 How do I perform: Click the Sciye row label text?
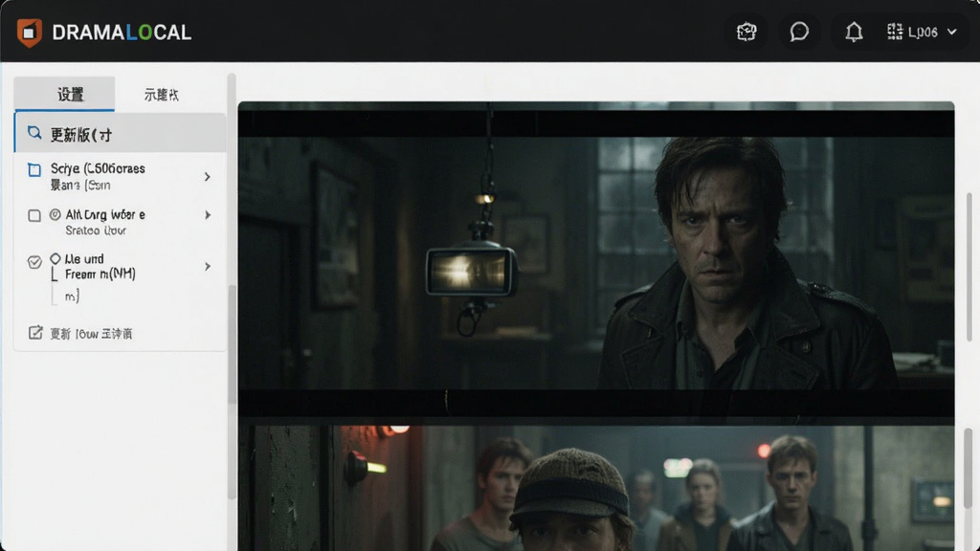point(98,168)
